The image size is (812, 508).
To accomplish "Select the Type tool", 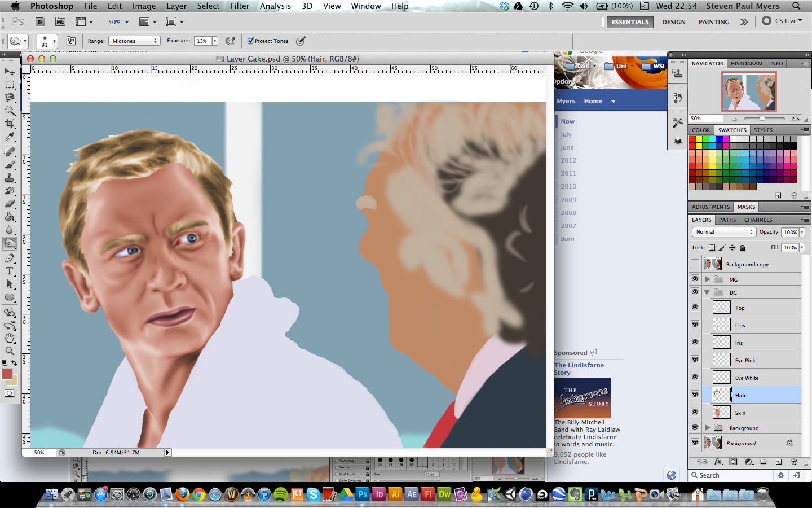I will pos(10,271).
